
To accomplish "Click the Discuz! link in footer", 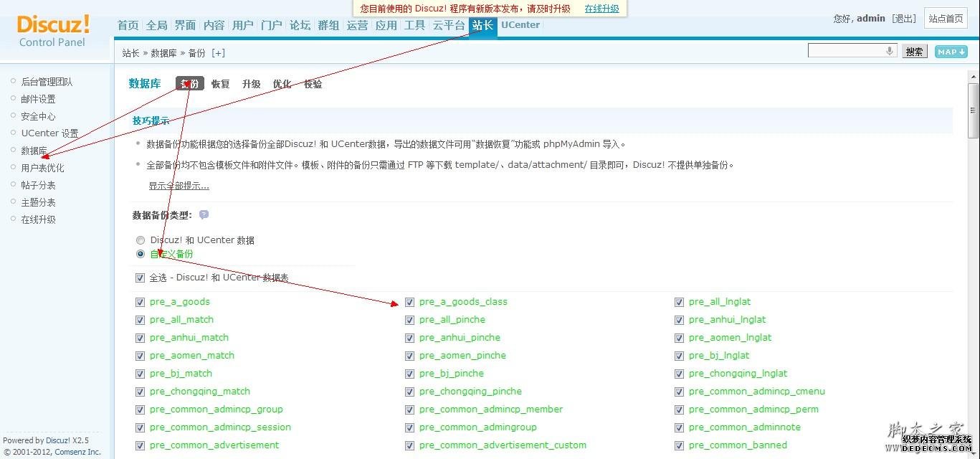I will click(58, 440).
